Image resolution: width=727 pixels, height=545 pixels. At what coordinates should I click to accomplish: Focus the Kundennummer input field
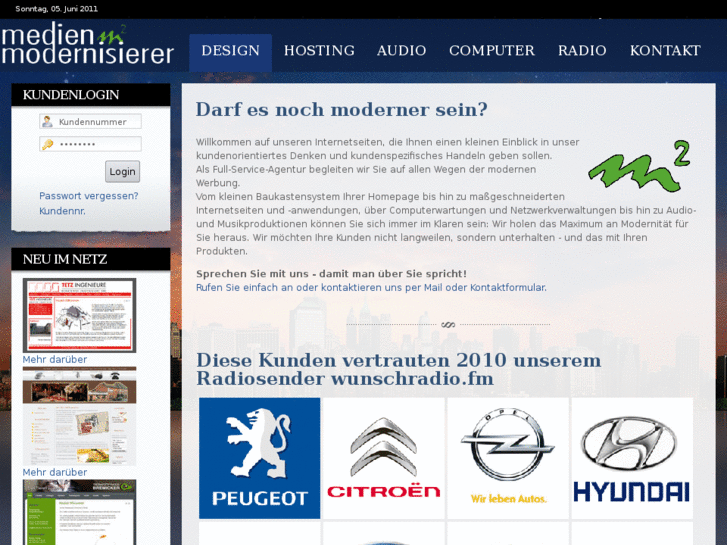(90, 122)
